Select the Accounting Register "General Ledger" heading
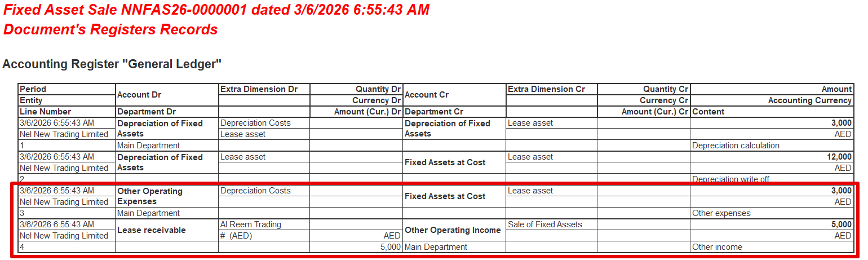The width and height of the screenshot is (868, 260). 112,64
